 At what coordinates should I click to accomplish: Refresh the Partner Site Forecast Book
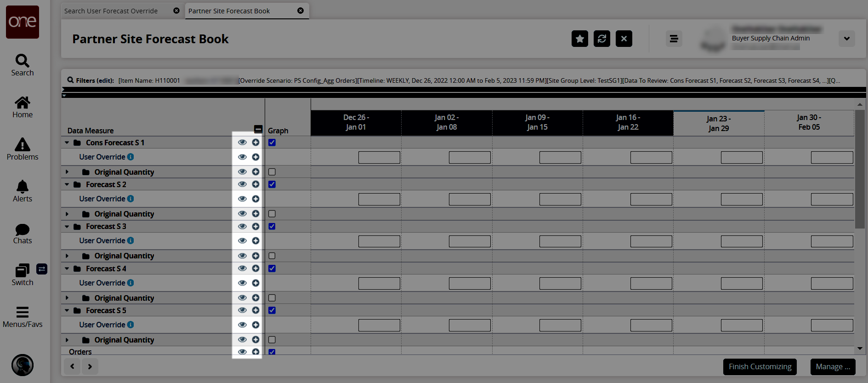pos(602,39)
